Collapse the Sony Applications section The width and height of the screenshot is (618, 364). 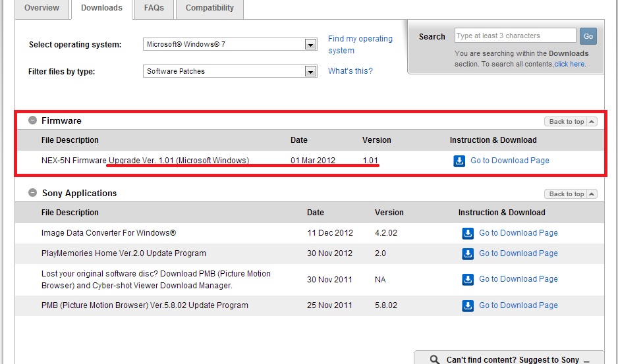click(x=33, y=193)
